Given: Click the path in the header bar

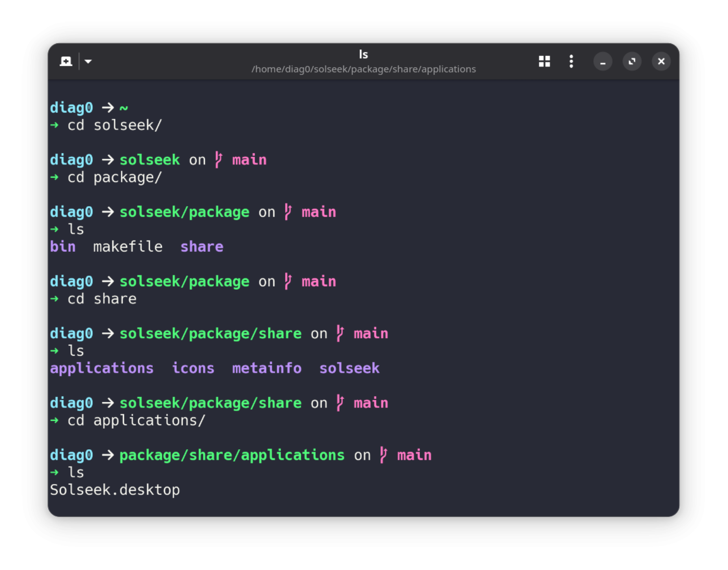Looking at the screenshot, I should pos(364,69).
